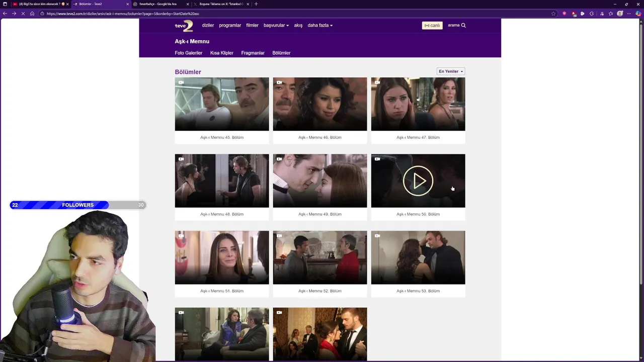Viewport: 644px width, 362px height.
Task: Close the Boşuna Tıklama on X tab
Action: pyautogui.click(x=248, y=4)
